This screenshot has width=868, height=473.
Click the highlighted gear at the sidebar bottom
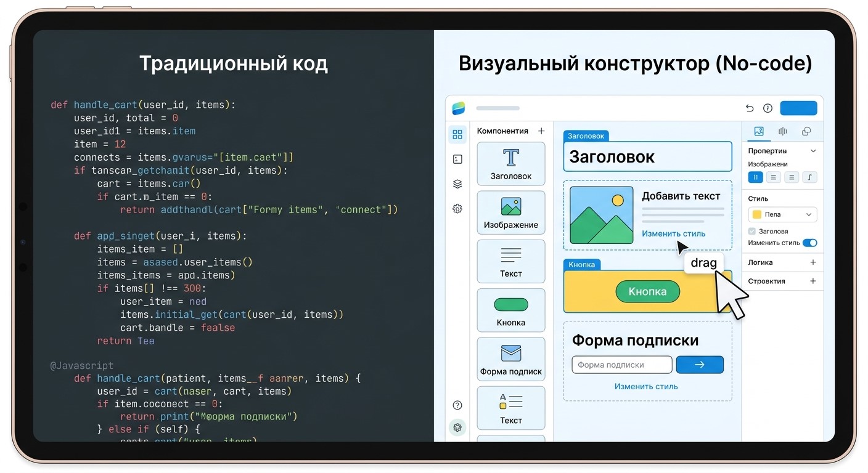[x=457, y=427]
